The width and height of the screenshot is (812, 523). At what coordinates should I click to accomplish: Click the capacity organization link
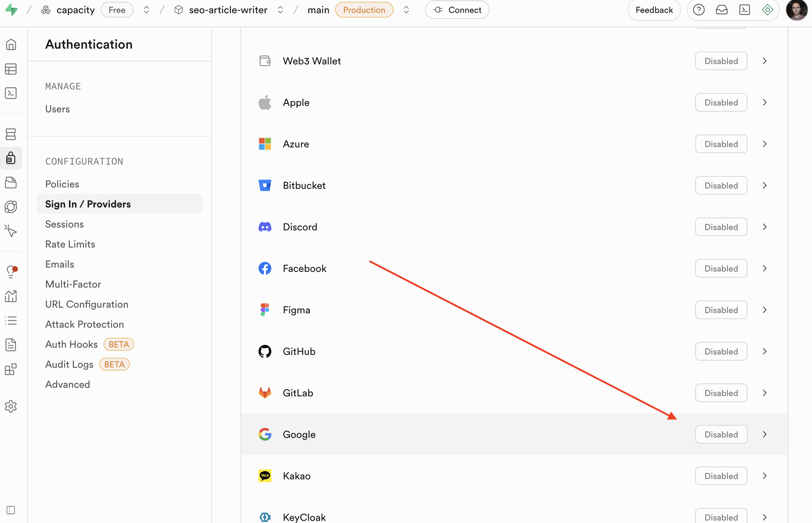pos(76,10)
